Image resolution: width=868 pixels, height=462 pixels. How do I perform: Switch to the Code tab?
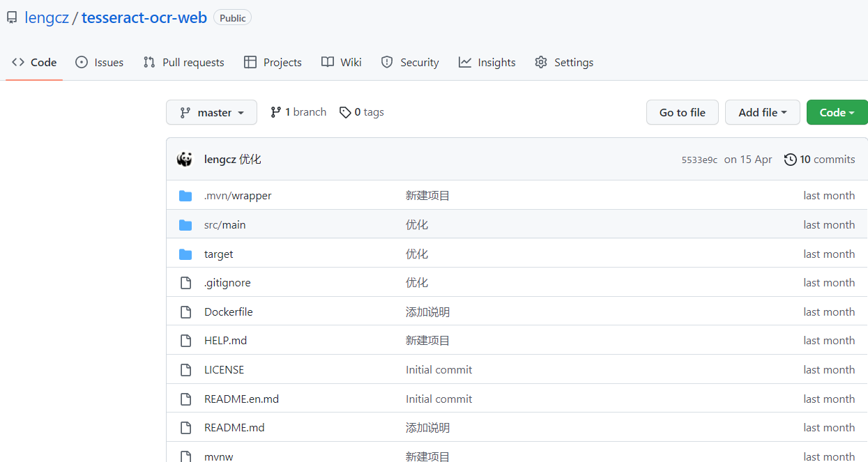click(x=34, y=62)
